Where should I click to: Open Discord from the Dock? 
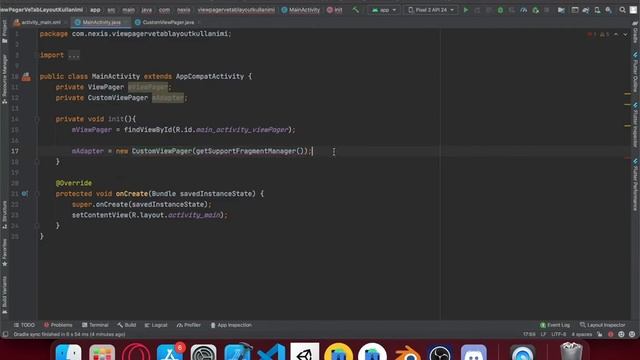[x=473, y=352]
